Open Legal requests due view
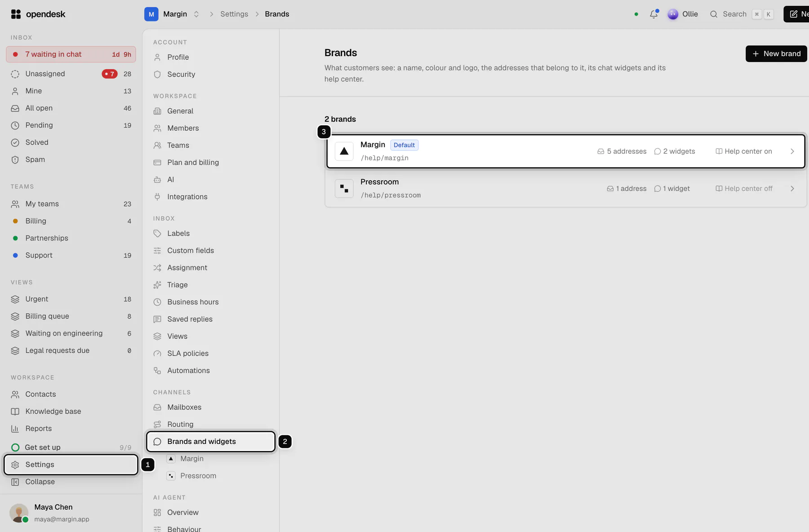This screenshot has width=809, height=532. click(71, 350)
